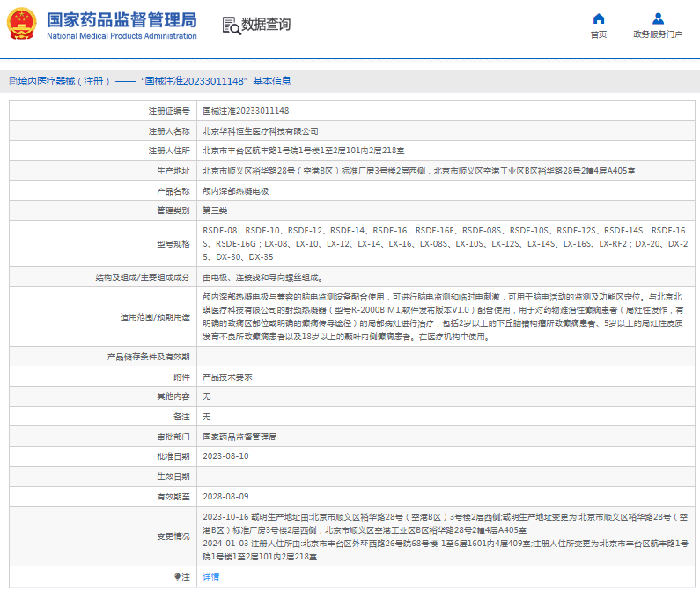
Task: Click the 生产地址 address value
Action: [419, 171]
